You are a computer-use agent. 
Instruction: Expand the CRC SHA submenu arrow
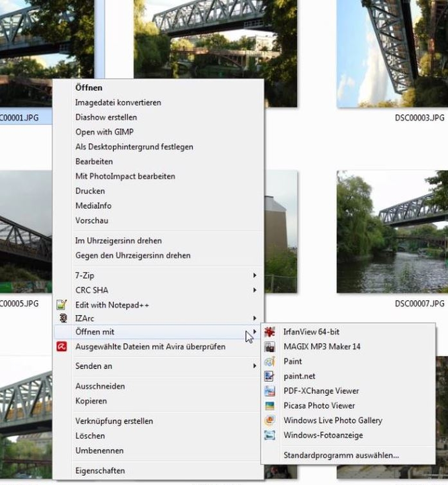coord(255,290)
